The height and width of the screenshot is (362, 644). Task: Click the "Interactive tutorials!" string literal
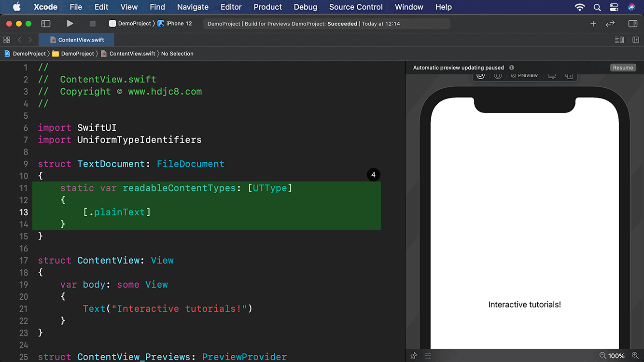click(180, 309)
